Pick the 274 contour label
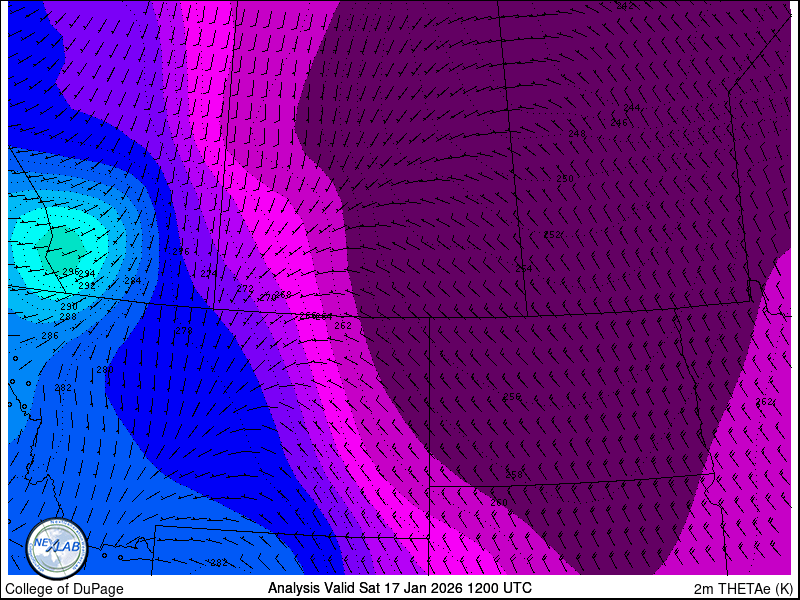The width and height of the screenshot is (800, 600). point(209,274)
